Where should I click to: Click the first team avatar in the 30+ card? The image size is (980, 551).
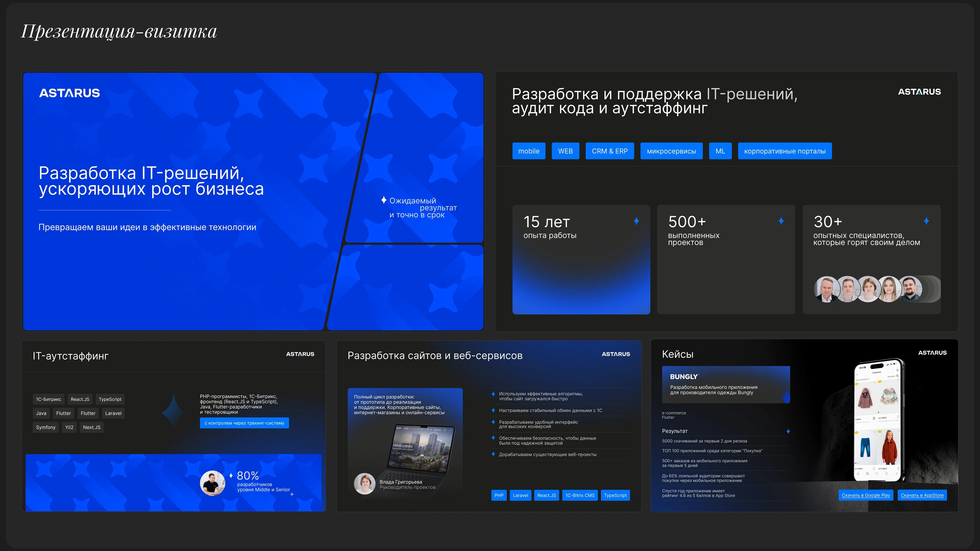pyautogui.click(x=827, y=289)
